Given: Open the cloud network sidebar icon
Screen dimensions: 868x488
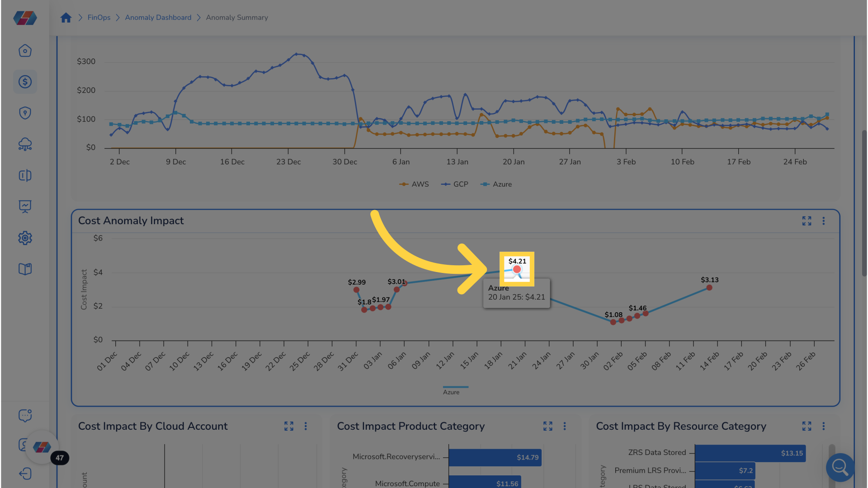Looking at the screenshot, I should click(x=25, y=144).
